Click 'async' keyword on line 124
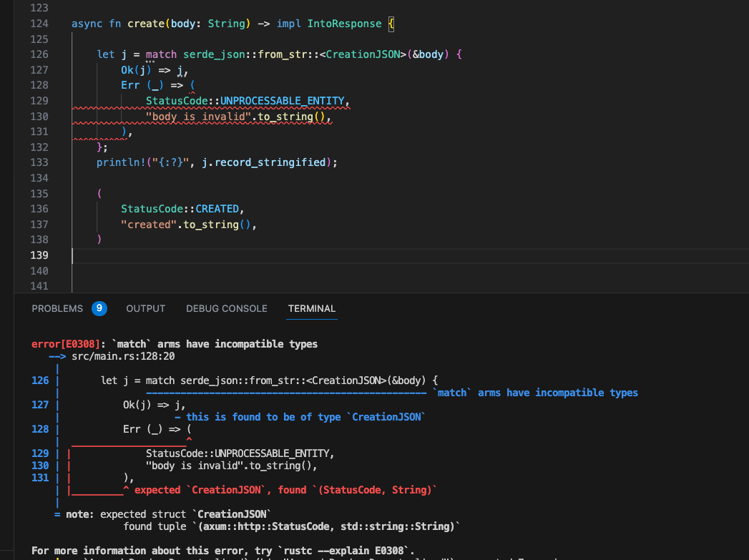 pos(87,24)
